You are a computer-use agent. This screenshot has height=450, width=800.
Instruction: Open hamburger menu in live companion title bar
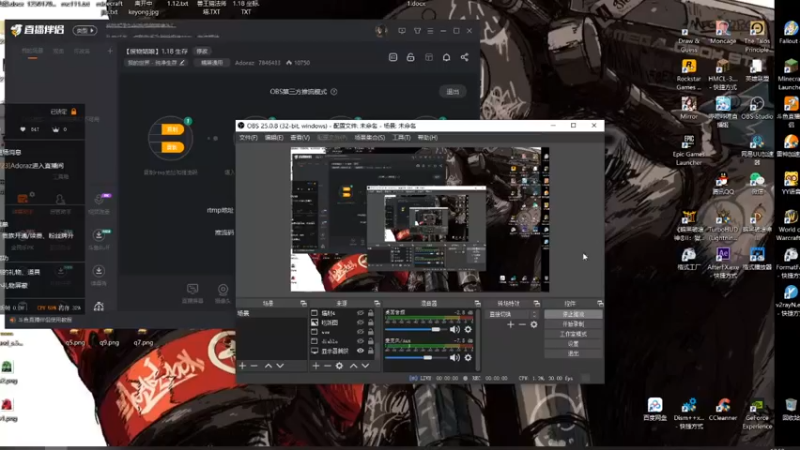430,31
